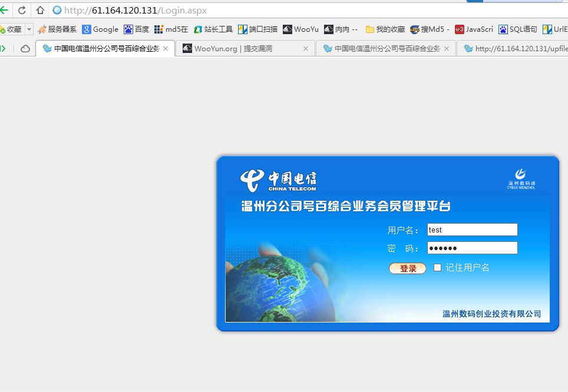Image resolution: width=568 pixels, height=392 pixels.
Task: Click the 温州分公司号百综合业务会员管理平台 title
Action: [346, 206]
